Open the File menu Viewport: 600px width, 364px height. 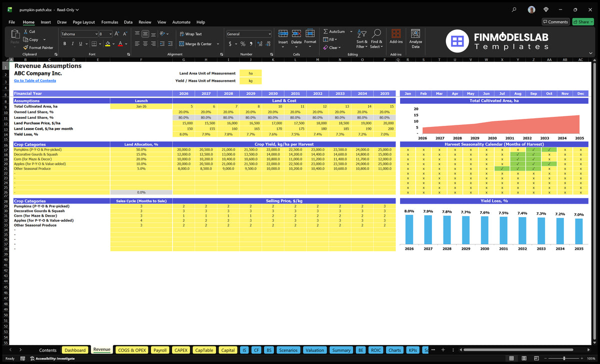(11, 22)
